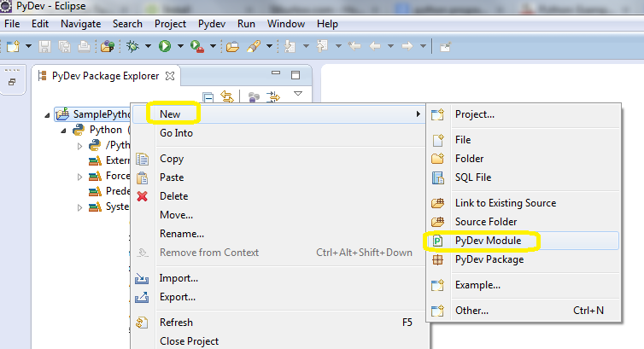Open the Window menu

pyautogui.click(x=286, y=24)
